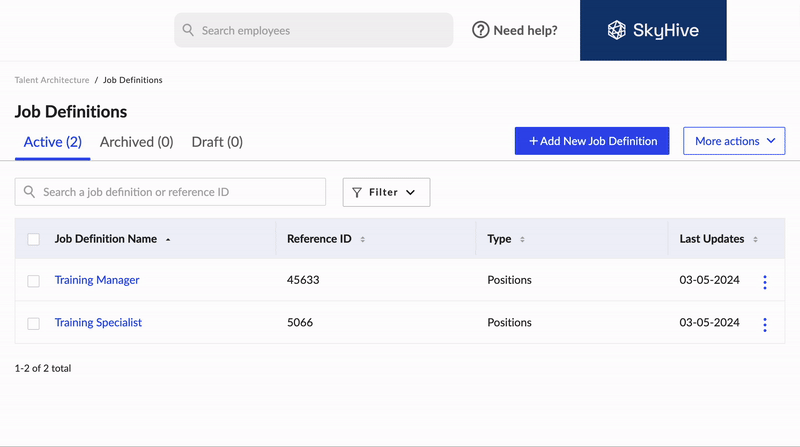Click Positions type in Training Specialist row
This screenshot has width=800, height=447.
(509, 322)
